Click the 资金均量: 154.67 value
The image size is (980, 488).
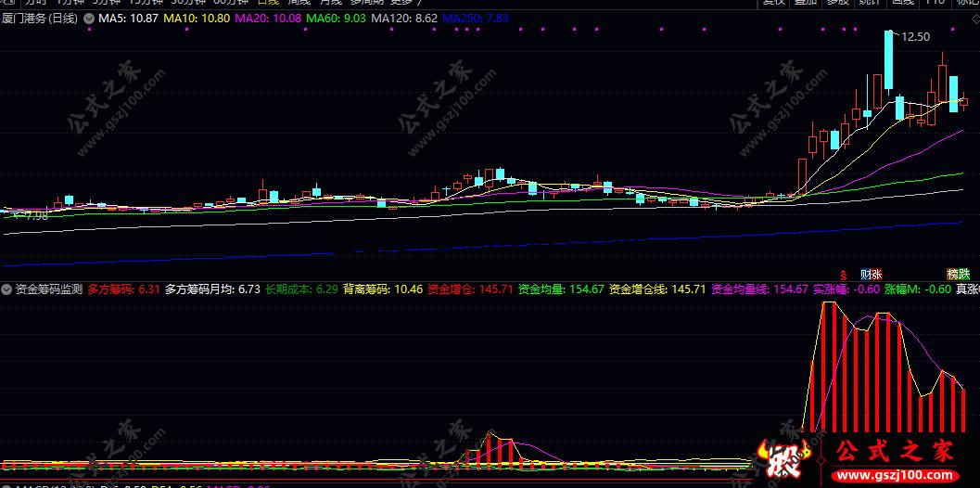coord(562,289)
